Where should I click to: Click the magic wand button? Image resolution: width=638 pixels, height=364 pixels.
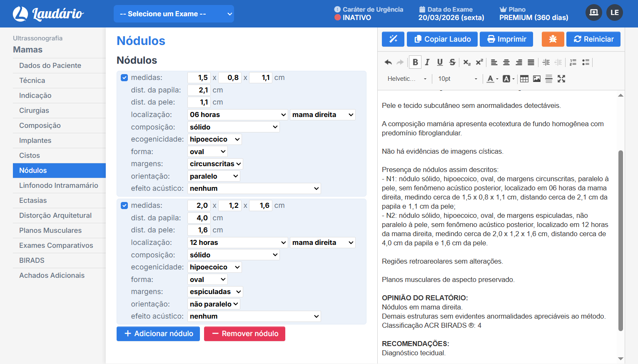393,39
